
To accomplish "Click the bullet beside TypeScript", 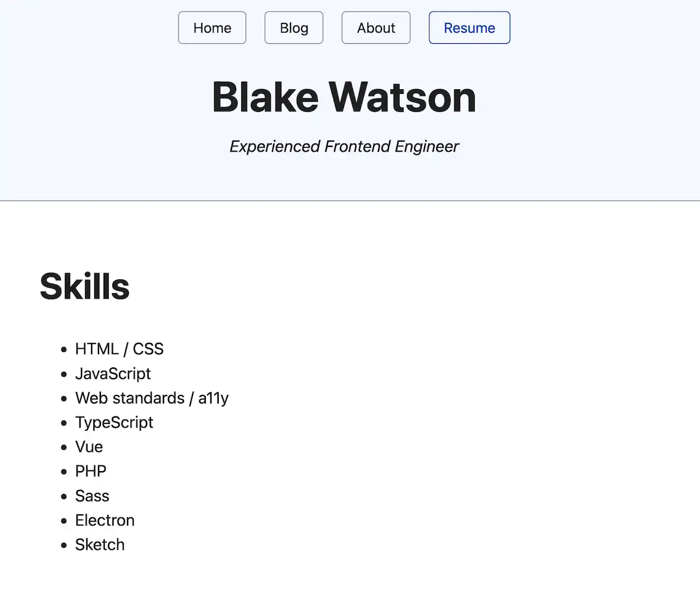I will click(64, 423).
